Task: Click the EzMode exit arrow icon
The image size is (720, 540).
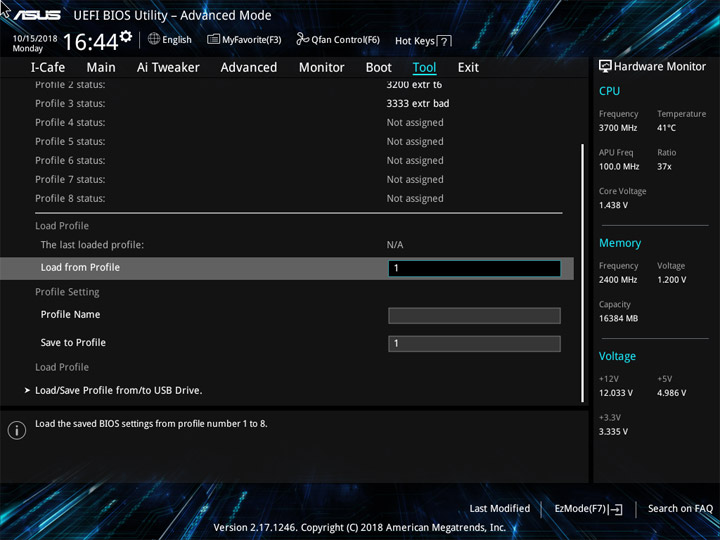Action: click(616, 509)
